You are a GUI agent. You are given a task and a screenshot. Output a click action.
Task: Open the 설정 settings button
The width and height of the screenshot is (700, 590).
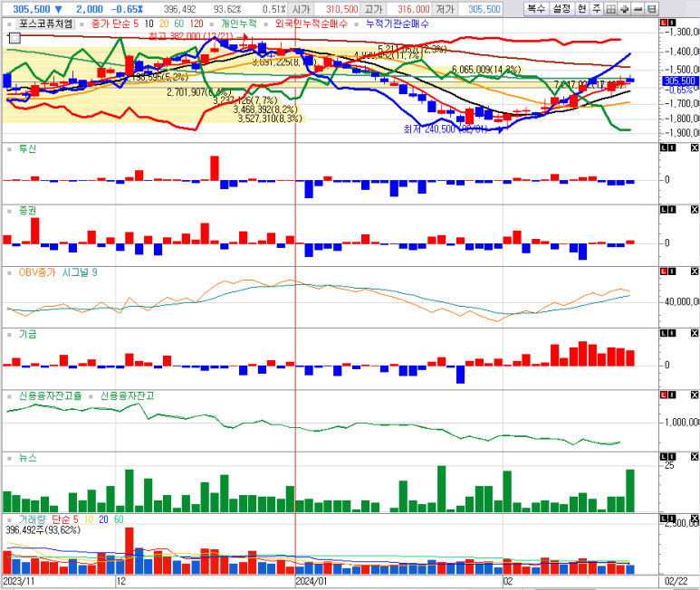pyautogui.click(x=561, y=8)
